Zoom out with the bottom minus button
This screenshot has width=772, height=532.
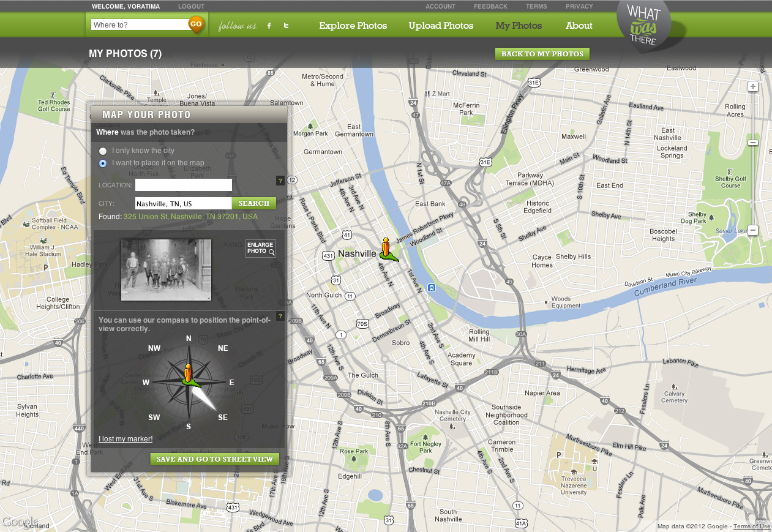753,230
